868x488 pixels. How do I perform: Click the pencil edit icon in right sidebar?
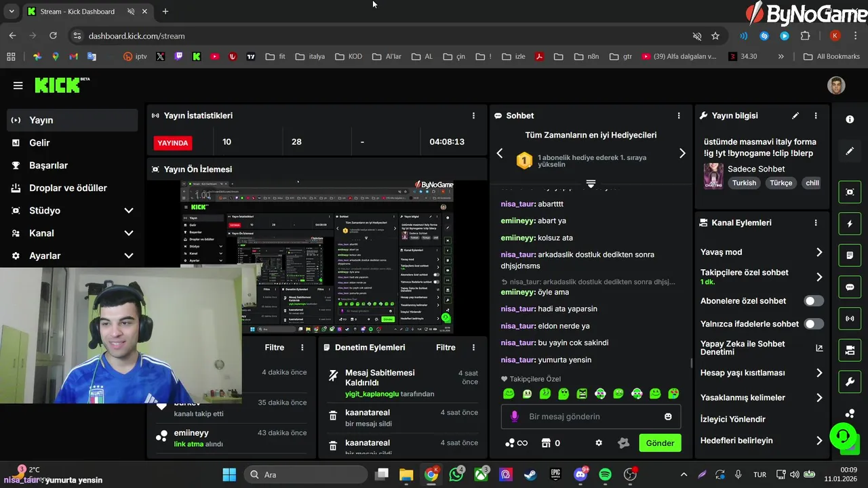[x=850, y=151]
